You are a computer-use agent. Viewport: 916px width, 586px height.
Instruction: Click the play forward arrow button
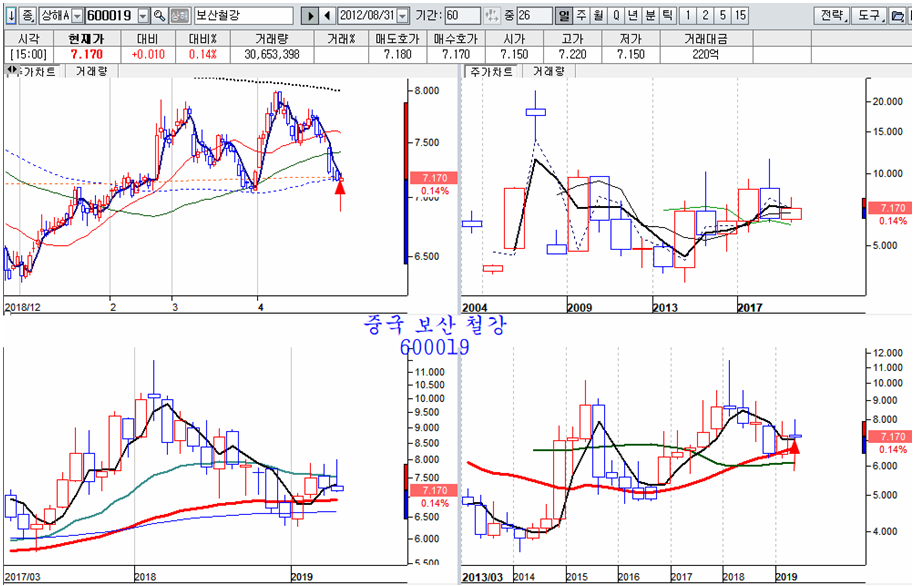pos(311,15)
